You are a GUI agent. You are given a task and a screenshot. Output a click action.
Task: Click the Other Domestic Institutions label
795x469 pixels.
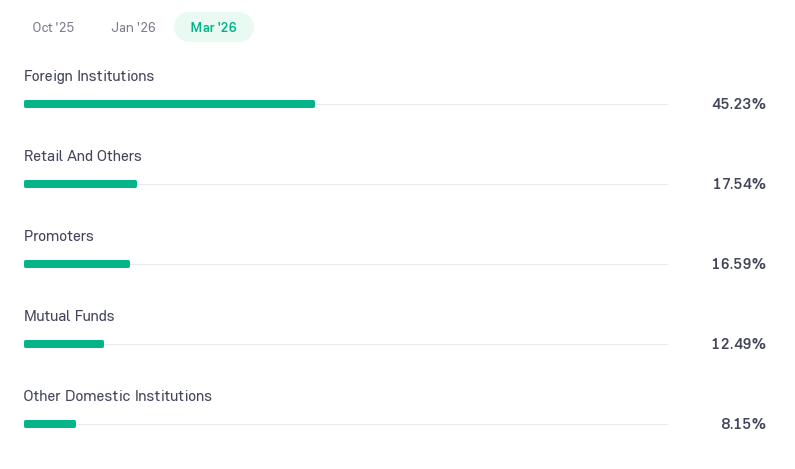pos(118,396)
